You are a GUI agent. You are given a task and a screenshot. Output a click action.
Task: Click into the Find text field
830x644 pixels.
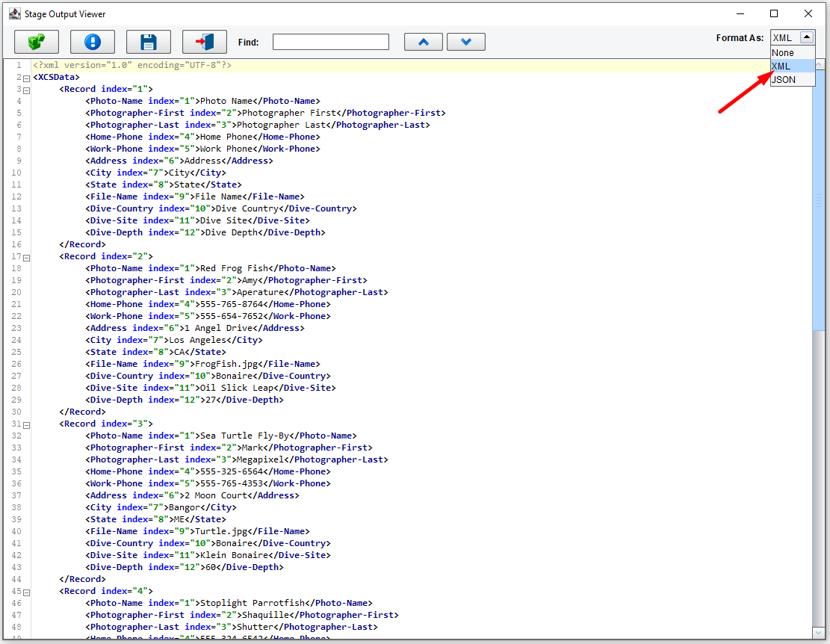(x=331, y=42)
